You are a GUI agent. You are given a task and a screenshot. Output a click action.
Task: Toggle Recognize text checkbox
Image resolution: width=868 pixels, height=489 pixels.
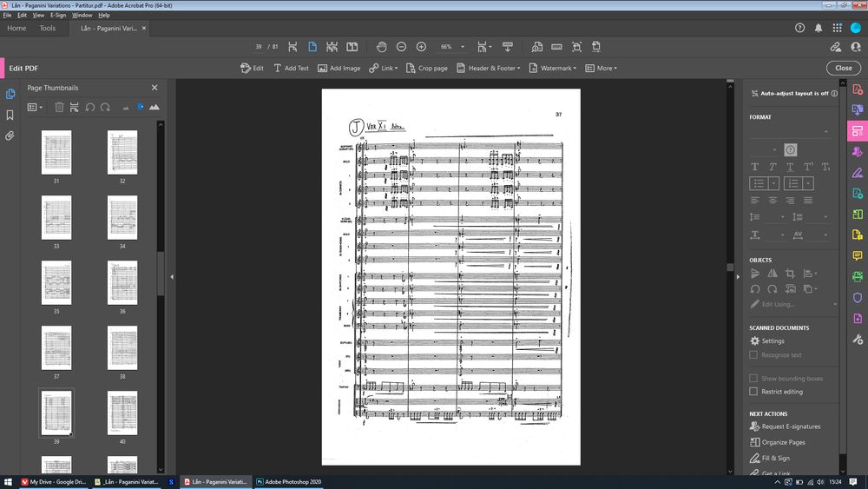tap(753, 355)
